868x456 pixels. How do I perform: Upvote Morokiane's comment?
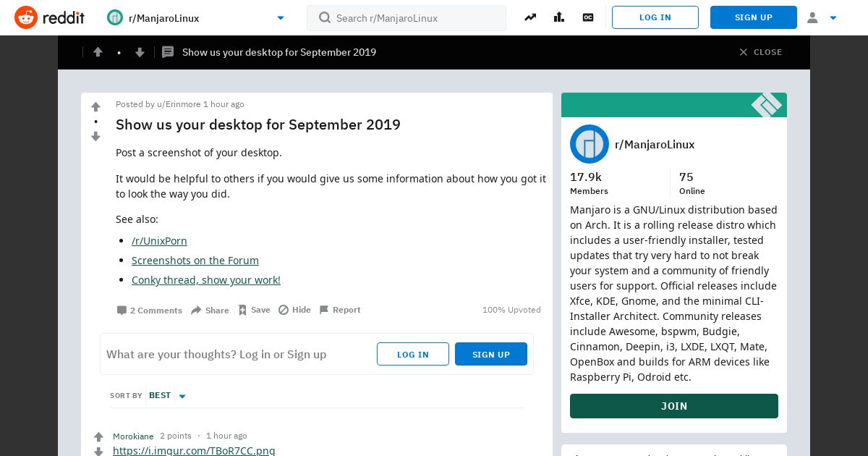pos(98,436)
